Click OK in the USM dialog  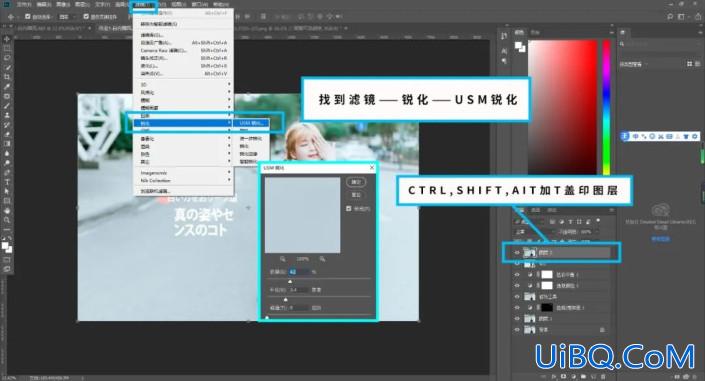(x=356, y=182)
